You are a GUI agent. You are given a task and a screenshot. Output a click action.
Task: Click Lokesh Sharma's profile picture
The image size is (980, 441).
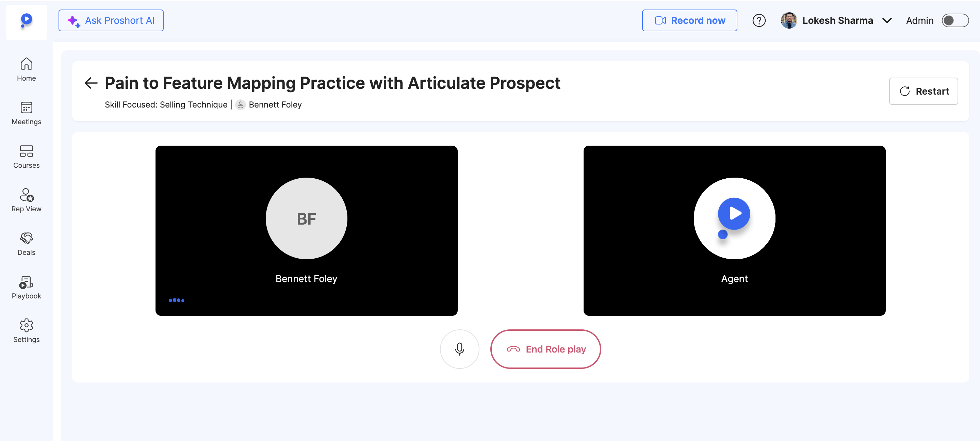(789, 20)
